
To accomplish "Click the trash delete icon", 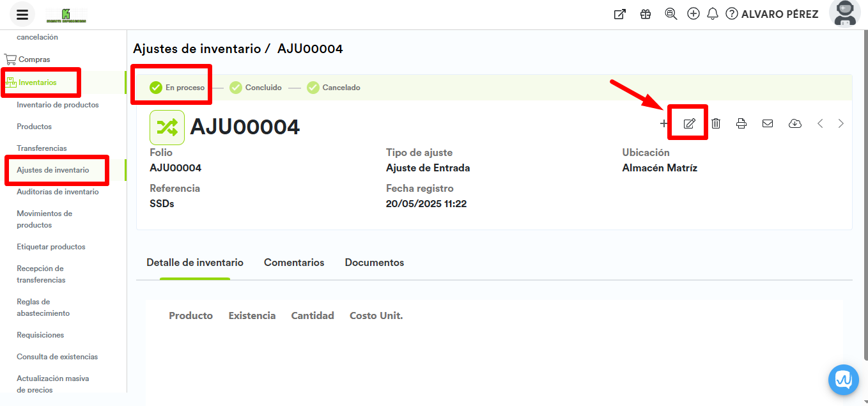I will 716,123.
